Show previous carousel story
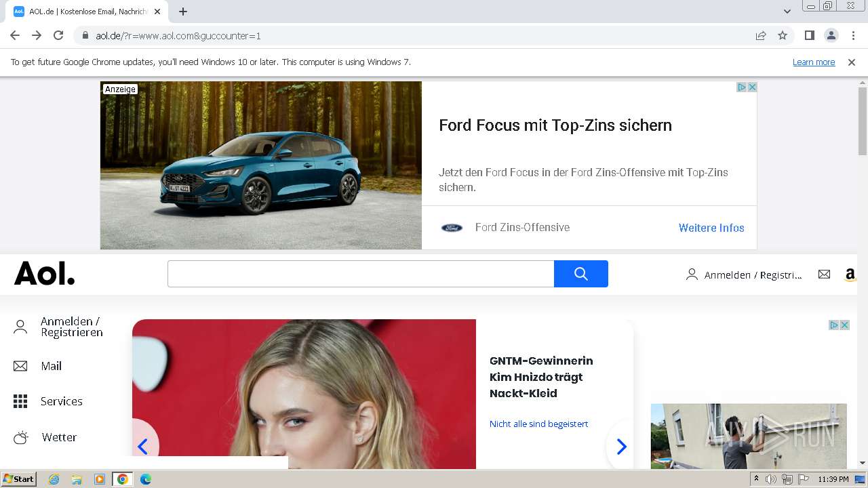This screenshot has width=868, height=488. click(x=142, y=447)
